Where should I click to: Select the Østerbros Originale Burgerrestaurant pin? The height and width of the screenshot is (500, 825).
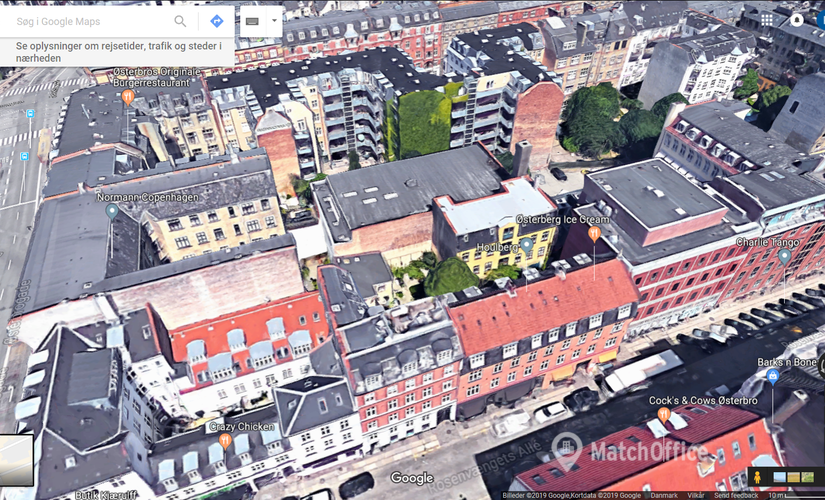point(127,97)
